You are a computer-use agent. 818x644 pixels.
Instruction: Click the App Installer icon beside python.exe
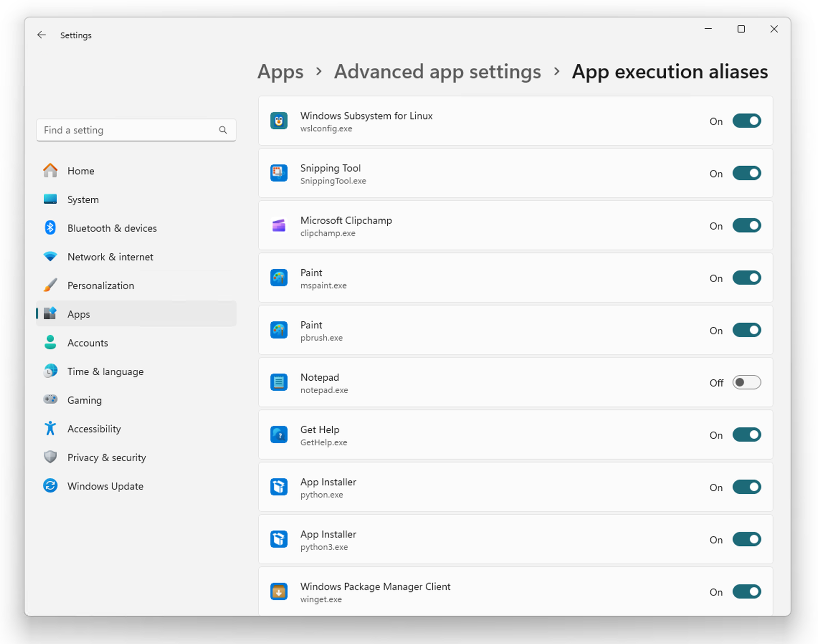279,487
